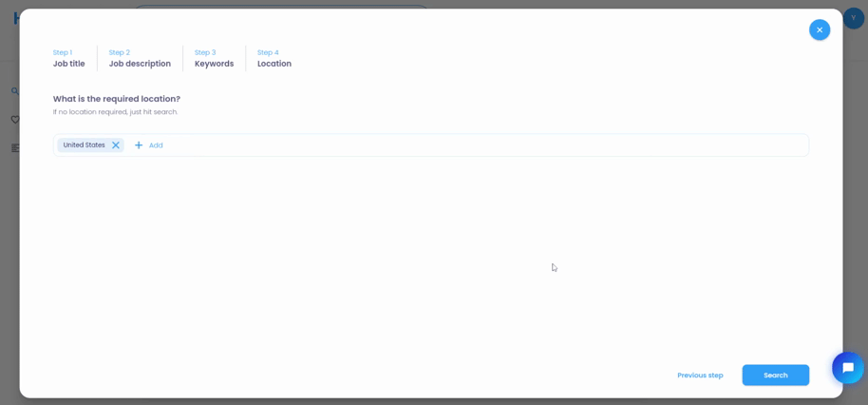Open the chat support bubble
The height and width of the screenshot is (405, 868).
click(x=847, y=368)
